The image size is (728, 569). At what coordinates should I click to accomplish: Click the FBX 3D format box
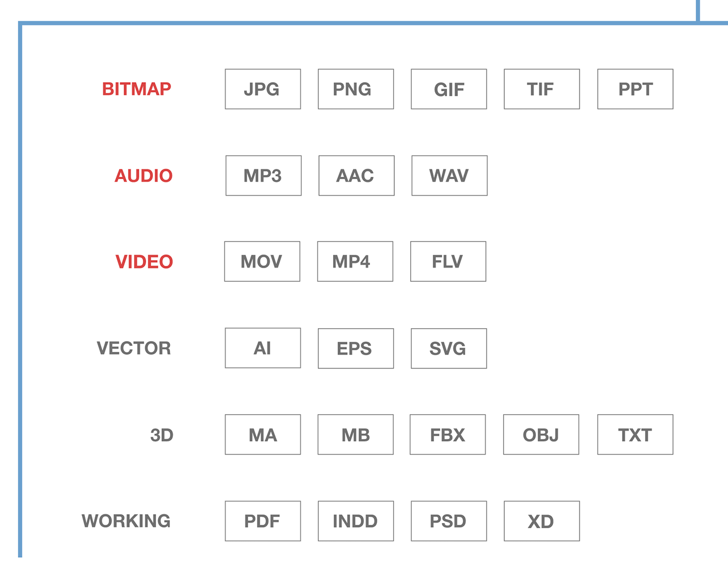point(448,435)
